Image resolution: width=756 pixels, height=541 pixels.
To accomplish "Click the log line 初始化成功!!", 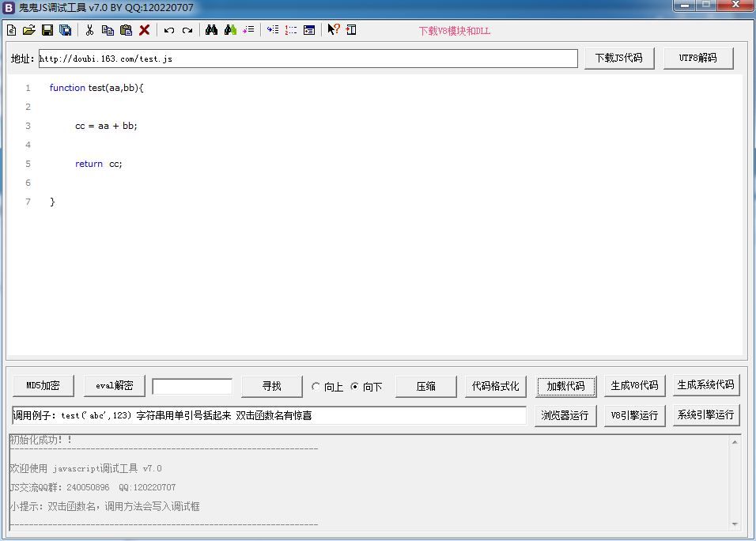I will tap(41, 440).
